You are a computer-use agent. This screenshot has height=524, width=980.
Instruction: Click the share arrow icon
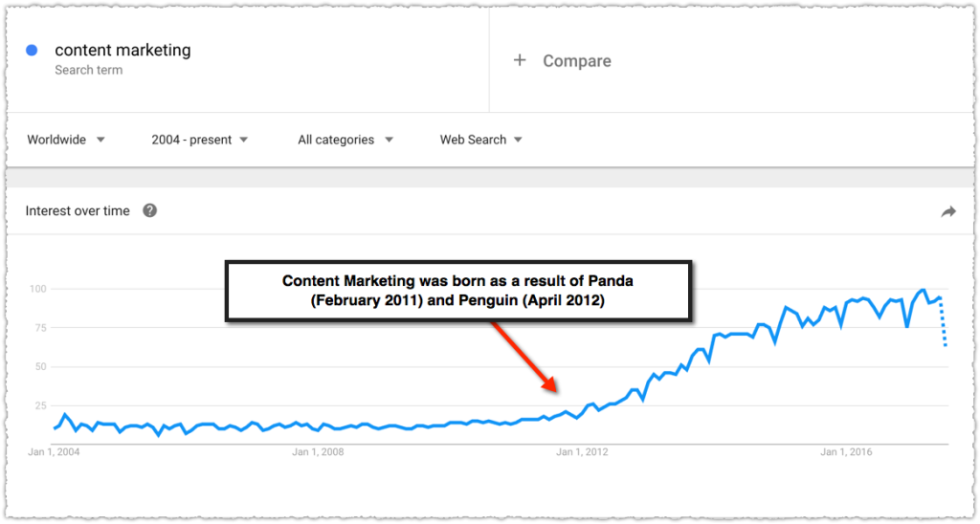point(948,211)
